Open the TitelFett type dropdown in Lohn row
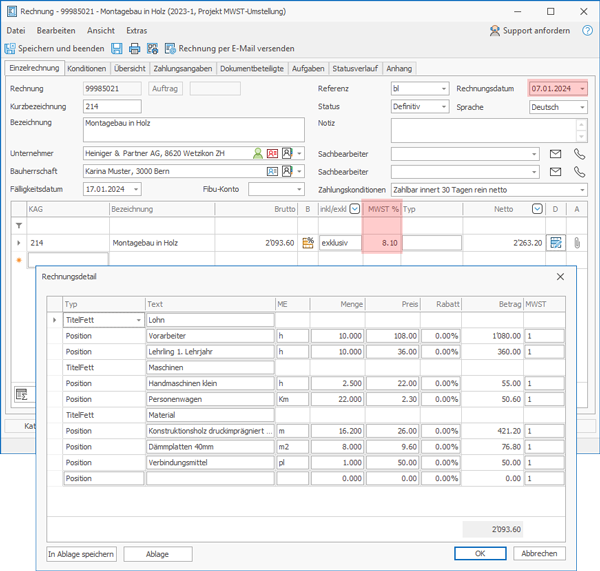Screen dimensions: 600x571 pos(139,320)
